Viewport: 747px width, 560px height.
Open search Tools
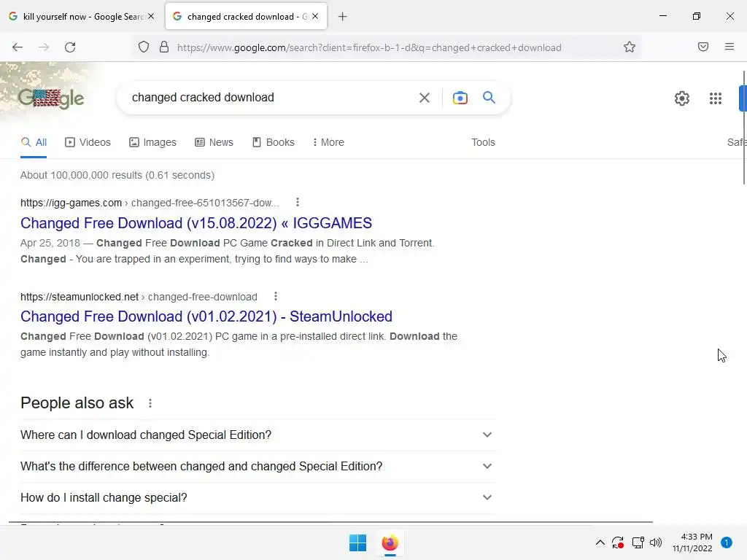[x=483, y=142]
